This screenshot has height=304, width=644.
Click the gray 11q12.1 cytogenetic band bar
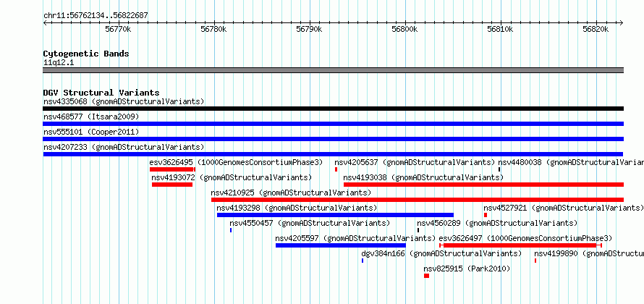(x=333, y=70)
